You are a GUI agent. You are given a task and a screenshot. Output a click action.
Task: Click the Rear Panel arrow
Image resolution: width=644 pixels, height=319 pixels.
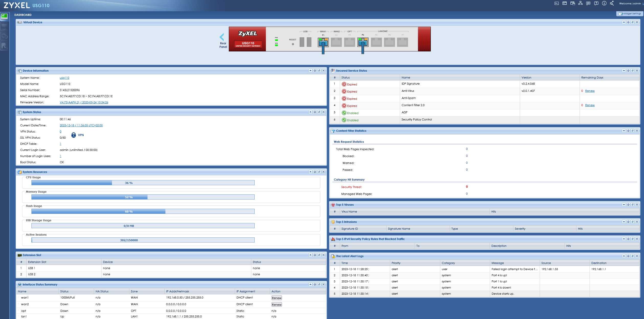tap(222, 37)
